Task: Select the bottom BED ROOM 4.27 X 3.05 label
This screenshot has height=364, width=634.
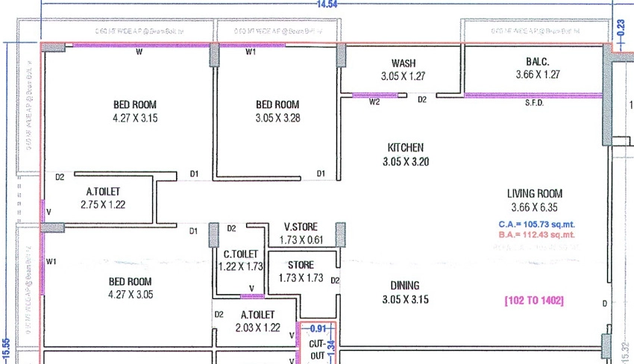Action: (x=131, y=288)
